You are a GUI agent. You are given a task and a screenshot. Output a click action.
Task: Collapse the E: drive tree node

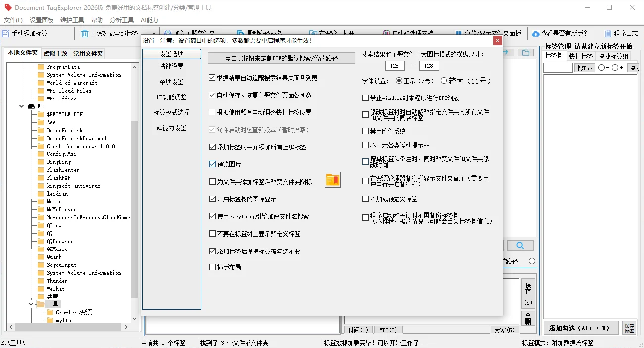(x=22, y=106)
